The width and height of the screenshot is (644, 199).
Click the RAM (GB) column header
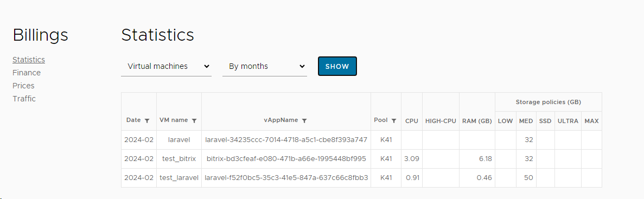pos(477,121)
